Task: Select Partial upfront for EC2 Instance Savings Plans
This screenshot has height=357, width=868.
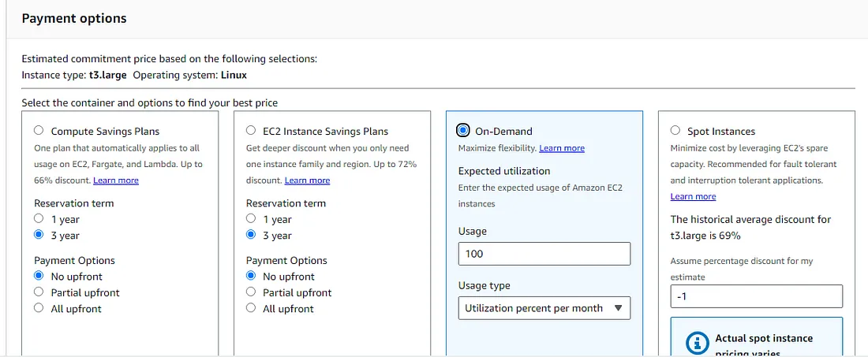Action: pyautogui.click(x=251, y=292)
